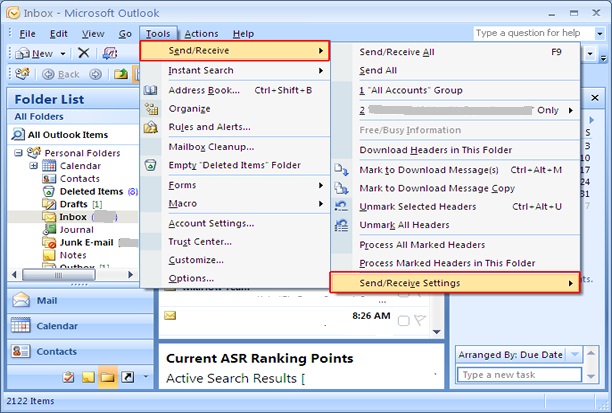Click the Delete X toolbar icon
This screenshot has height=413, width=612.
pyautogui.click(x=84, y=53)
